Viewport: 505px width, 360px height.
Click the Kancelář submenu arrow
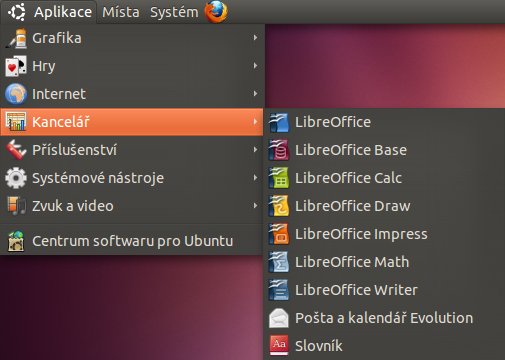tap(255, 122)
